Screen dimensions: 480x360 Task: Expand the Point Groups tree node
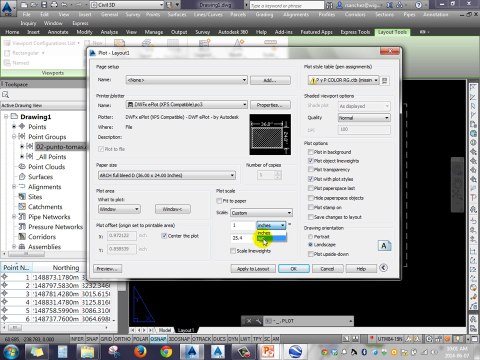point(14,137)
